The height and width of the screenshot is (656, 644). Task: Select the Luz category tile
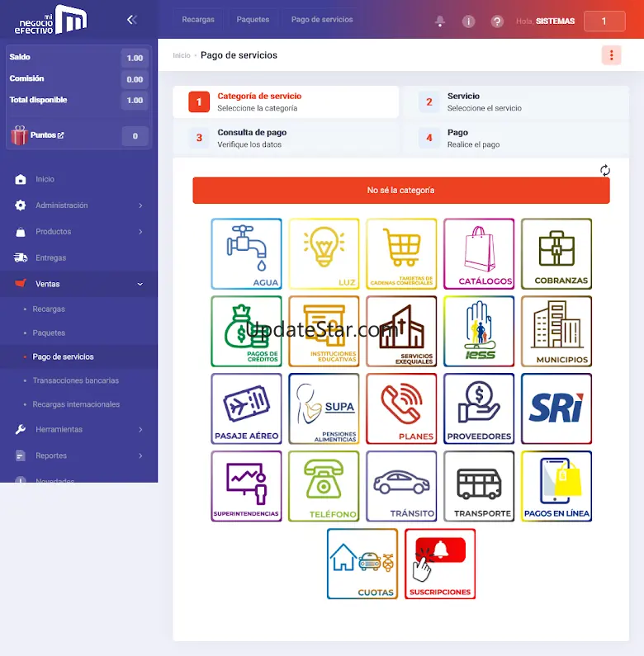pos(324,253)
